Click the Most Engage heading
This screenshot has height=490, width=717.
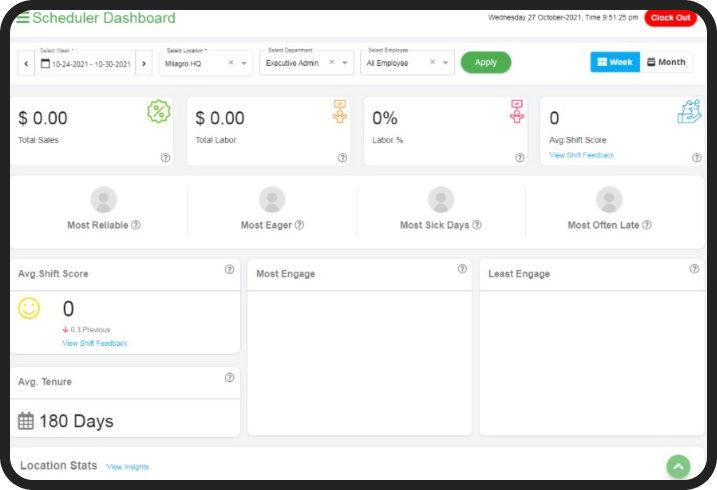click(x=286, y=274)
